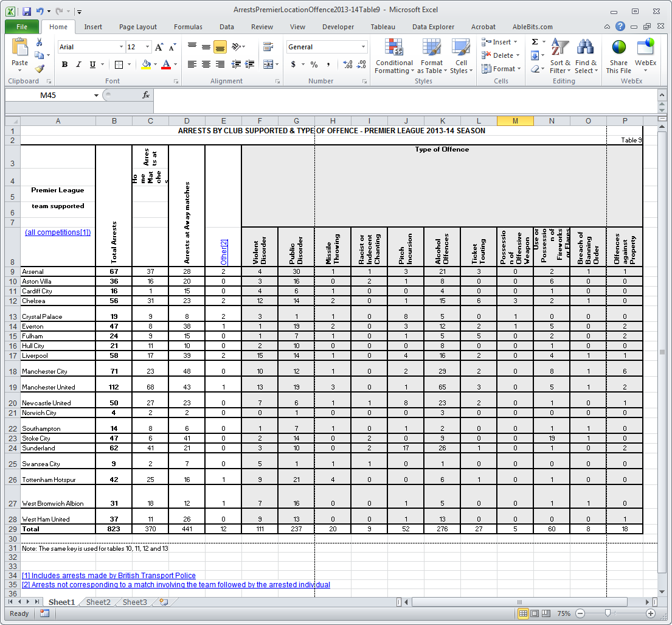Click Zoom Out minus button
672x625 pixels.
(x=580, y=613)
